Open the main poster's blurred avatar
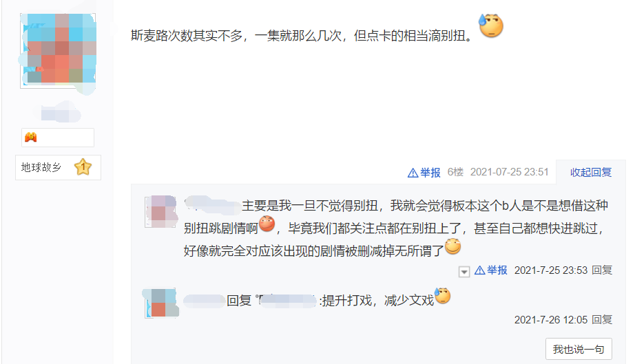Viewport: 635px width, 364px height. pos(58,50)
